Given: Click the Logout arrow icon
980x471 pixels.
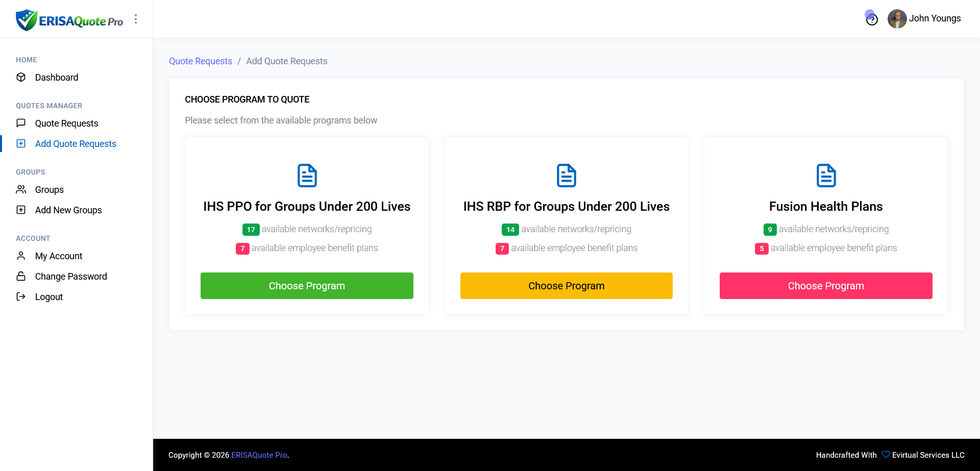Looking at the screenshot, I should tap(21, 297).
